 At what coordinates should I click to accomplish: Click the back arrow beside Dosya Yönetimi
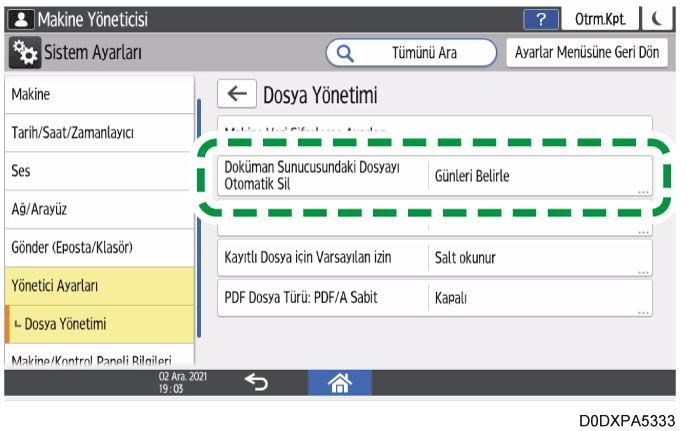(236, 95)
